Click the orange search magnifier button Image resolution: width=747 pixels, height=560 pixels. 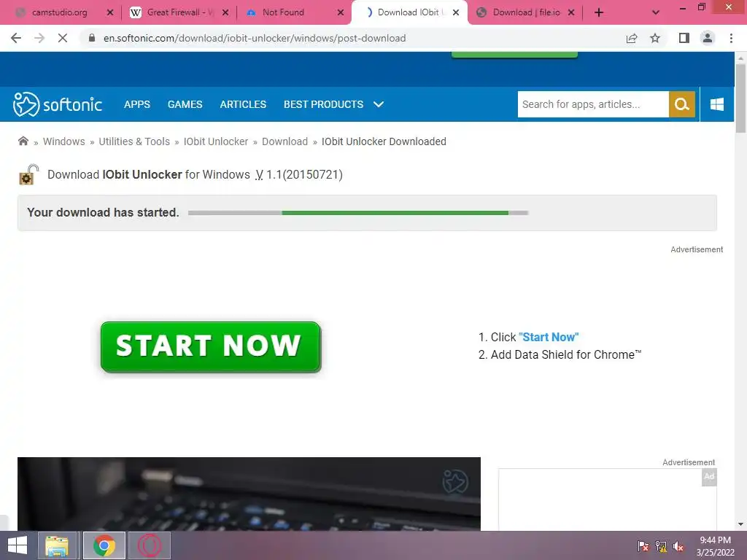pyautogui.click(x=682, y=104)
